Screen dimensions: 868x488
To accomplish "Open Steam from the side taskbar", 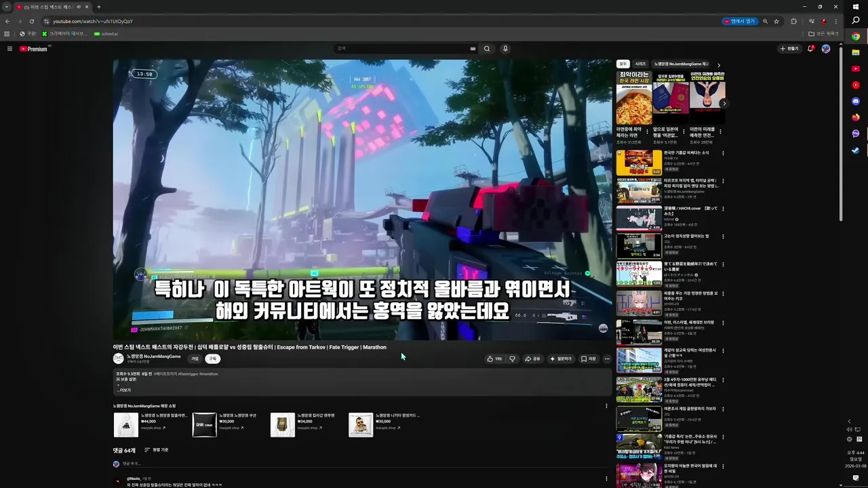I will tap(856, 150).
